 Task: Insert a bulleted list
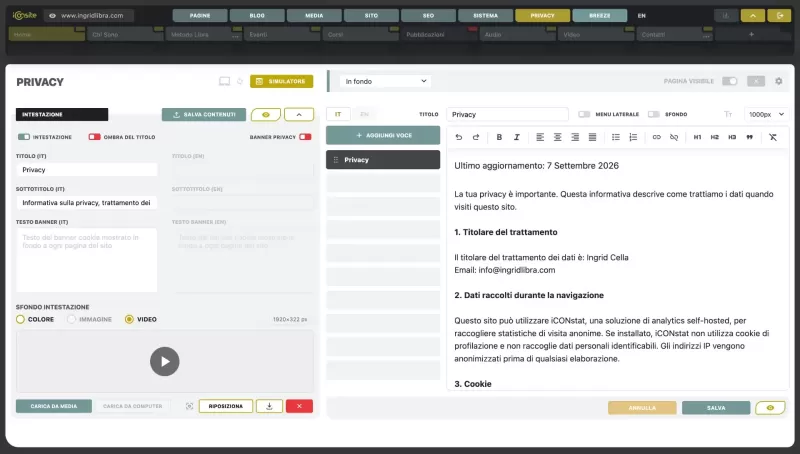616,137
